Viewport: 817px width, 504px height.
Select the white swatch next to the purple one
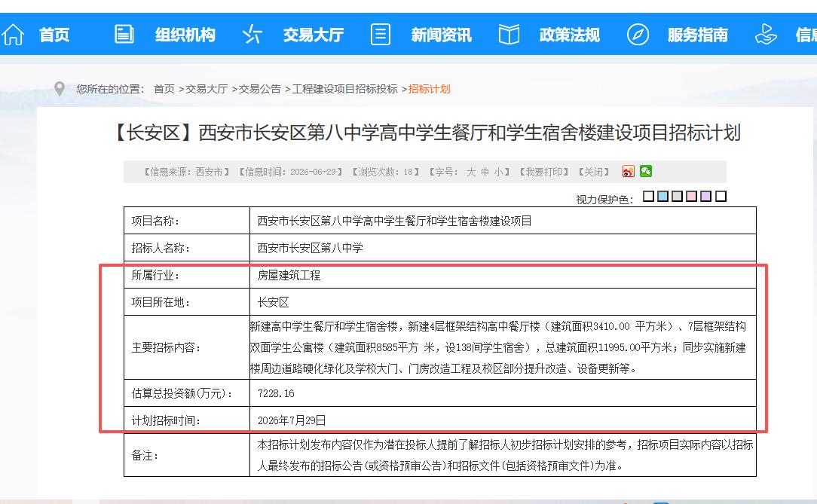721,197
